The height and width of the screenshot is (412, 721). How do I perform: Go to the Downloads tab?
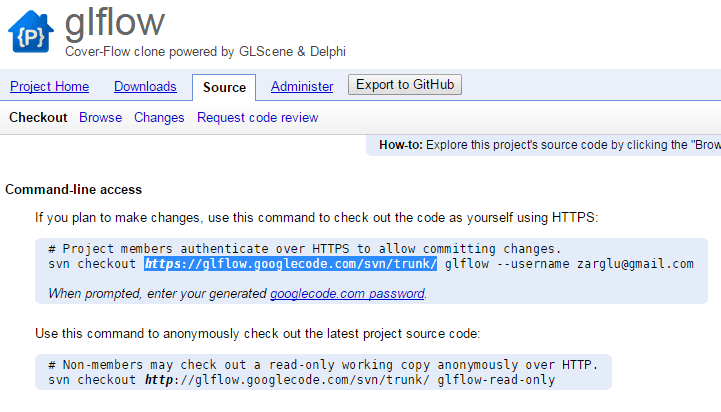tap(145, 86)
